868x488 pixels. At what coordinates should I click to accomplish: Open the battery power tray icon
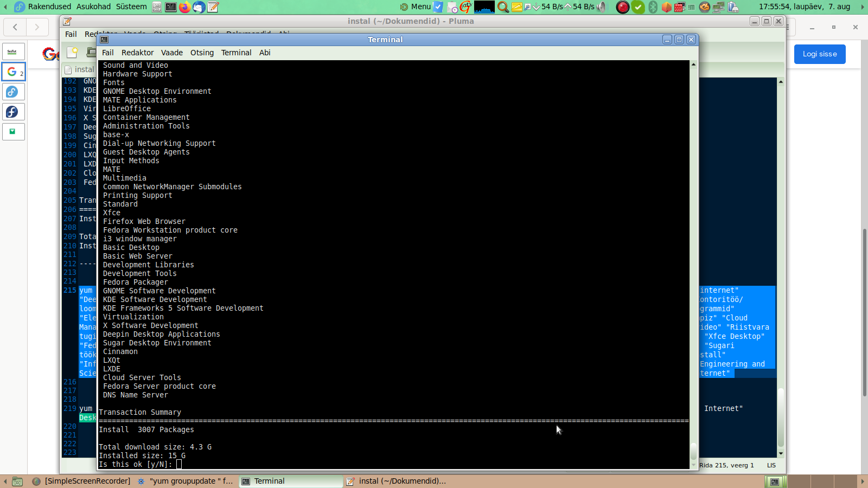(x=733, y=7)
